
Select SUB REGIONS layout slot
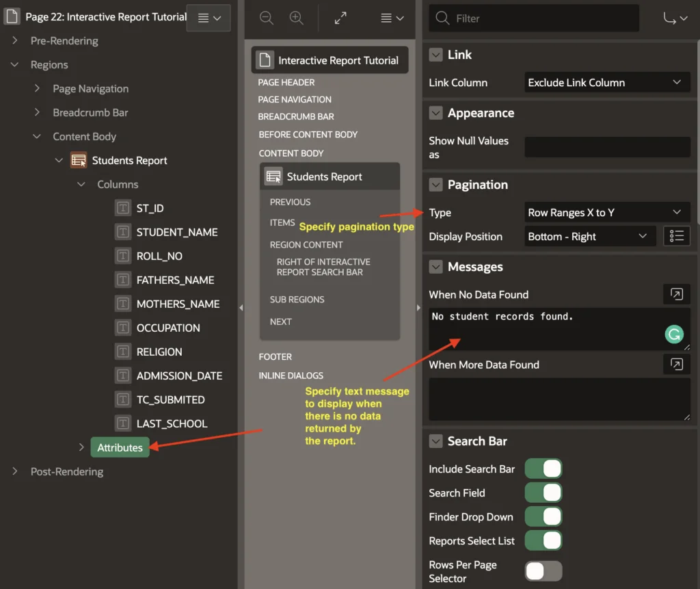pos(297,300)
